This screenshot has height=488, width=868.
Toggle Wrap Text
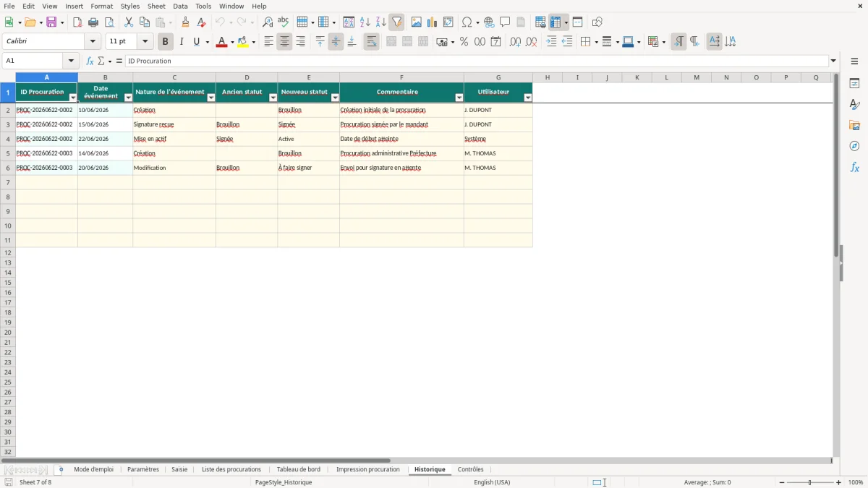371,42
